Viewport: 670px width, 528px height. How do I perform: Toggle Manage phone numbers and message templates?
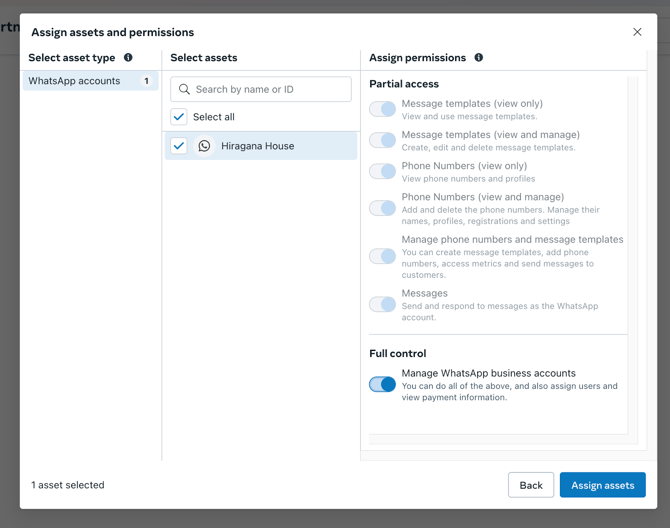tap(382, 256)
